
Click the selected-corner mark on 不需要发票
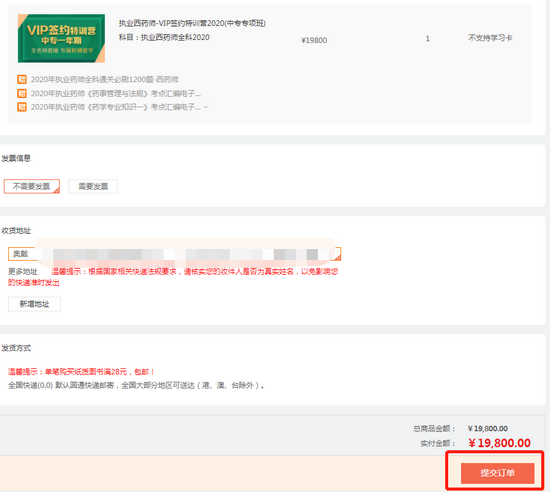pos(56,190)
